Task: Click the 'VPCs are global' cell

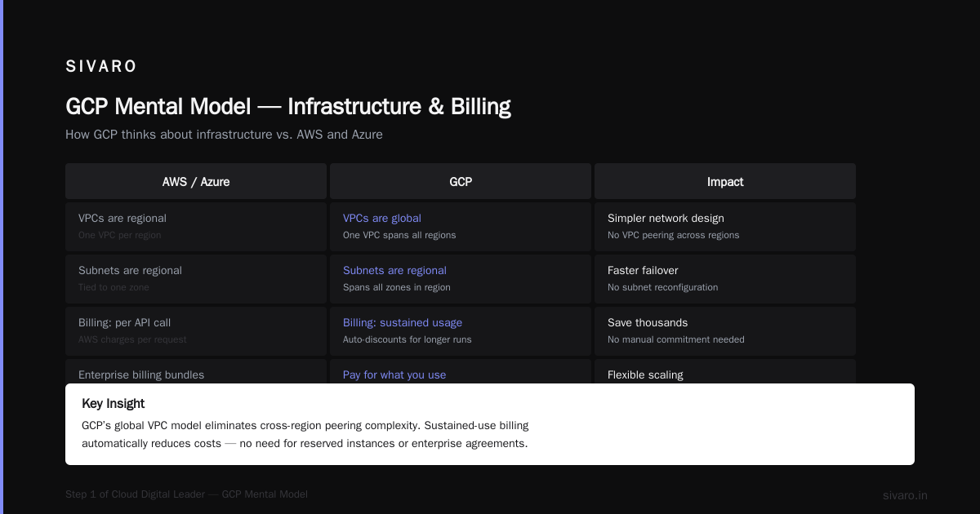Action: pos(461,227)
